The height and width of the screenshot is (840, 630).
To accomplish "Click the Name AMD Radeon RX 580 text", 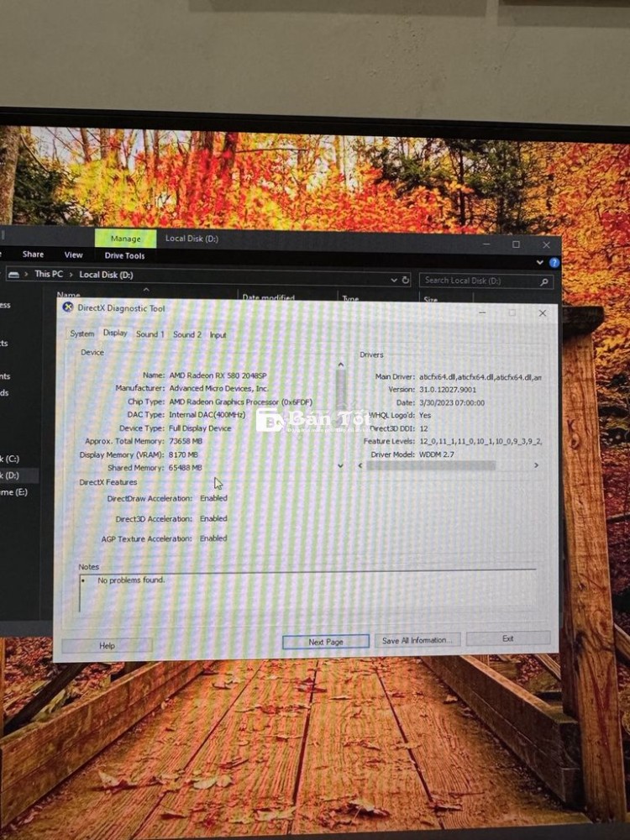I will point(218,375).
